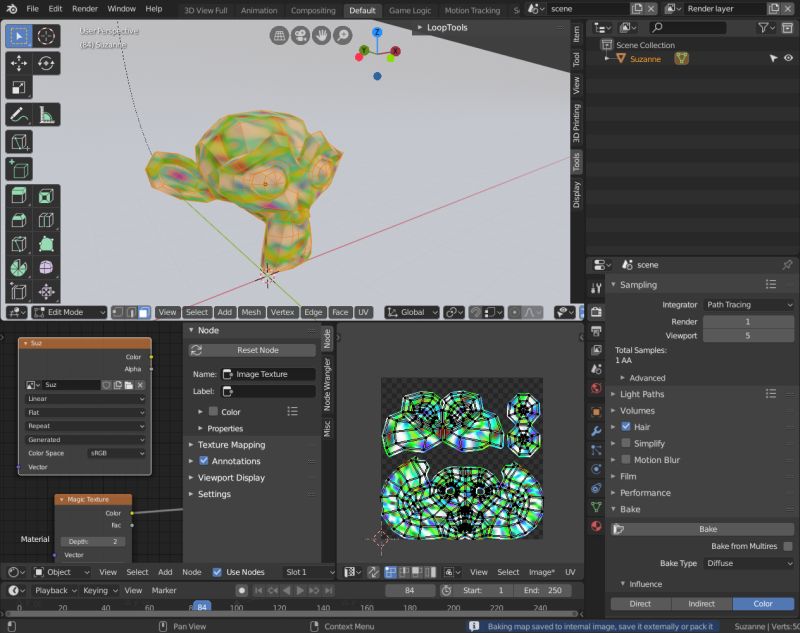Image resolution: width=800 pixels, height=633 pixels.
Task: Click the current frame field showing 84
Action: [x=409, y=591]
